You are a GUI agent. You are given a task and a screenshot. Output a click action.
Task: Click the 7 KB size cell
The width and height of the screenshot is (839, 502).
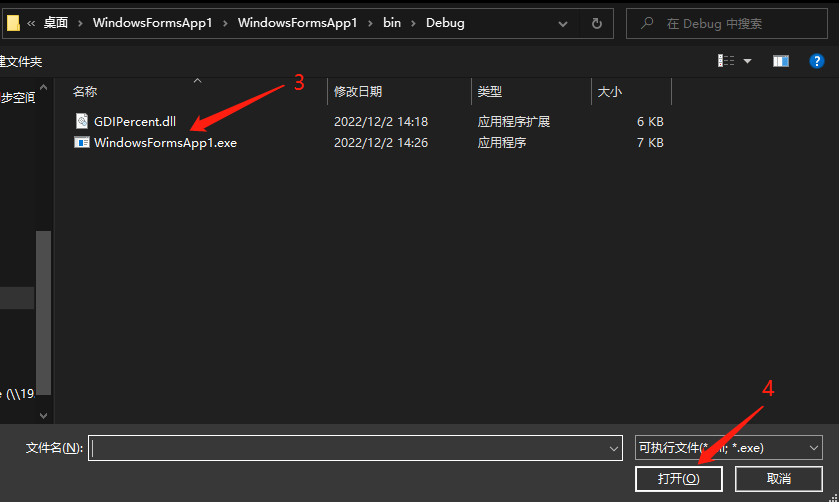650,142
